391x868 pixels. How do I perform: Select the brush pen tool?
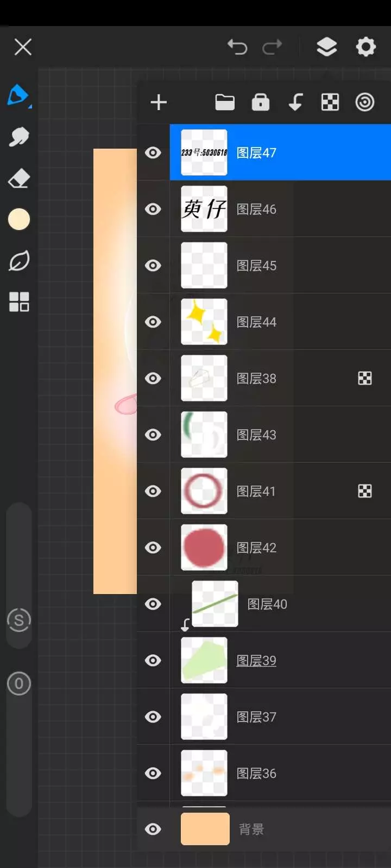18,95
